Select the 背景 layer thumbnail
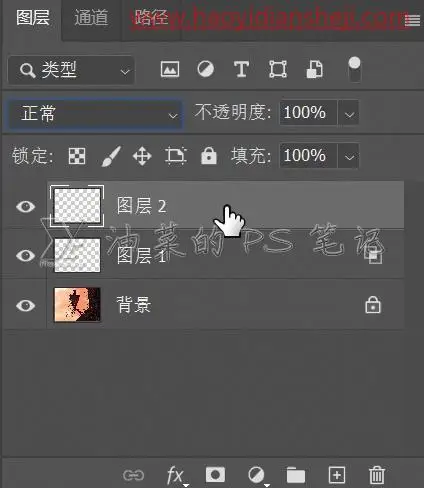The height and width of the screenshot is (488, 424). pyautogui.click(x=77, y=305)
